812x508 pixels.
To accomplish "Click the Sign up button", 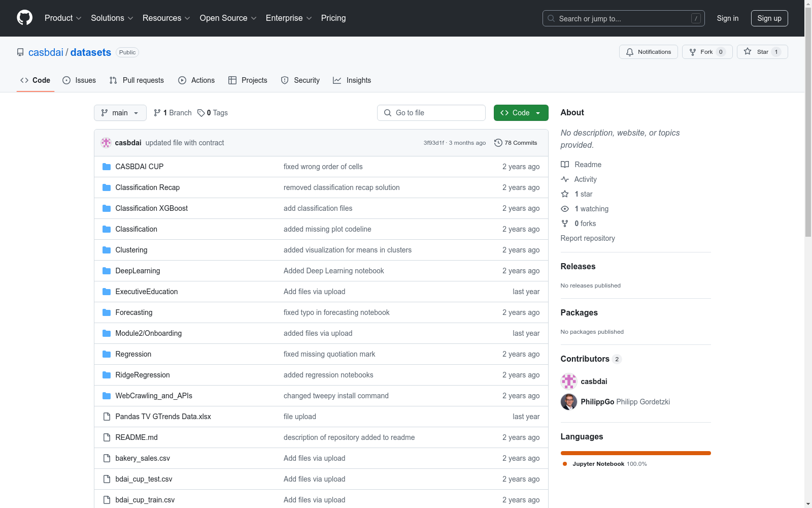I will coord(769,18).
